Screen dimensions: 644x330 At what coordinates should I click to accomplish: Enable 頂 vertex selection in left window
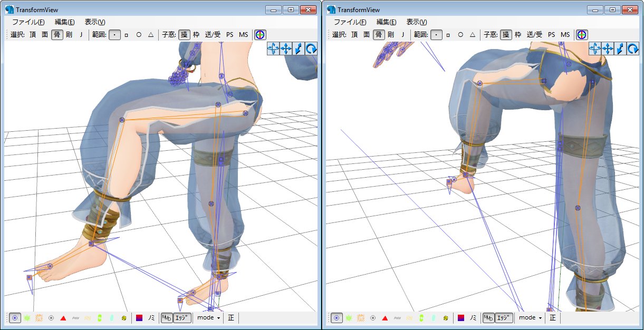33,35
